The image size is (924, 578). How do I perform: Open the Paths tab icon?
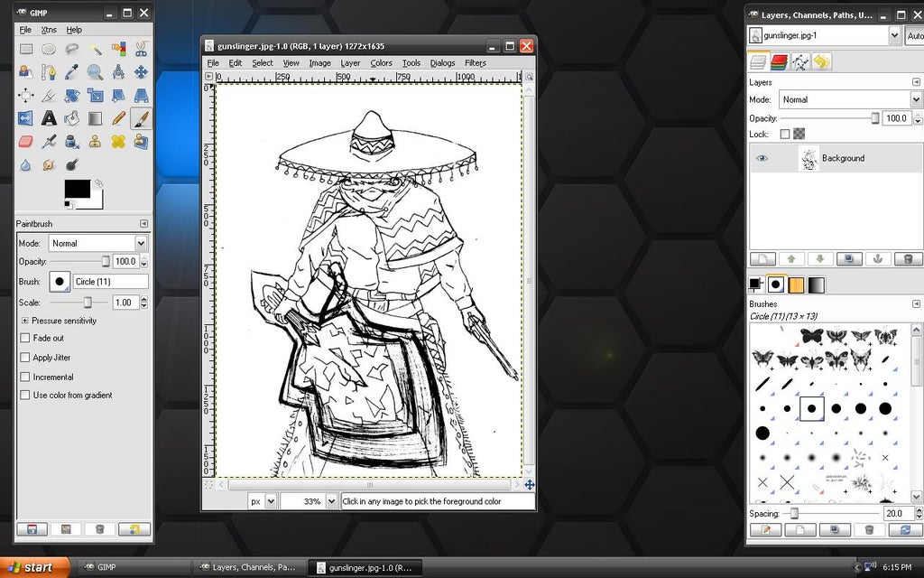800,61
